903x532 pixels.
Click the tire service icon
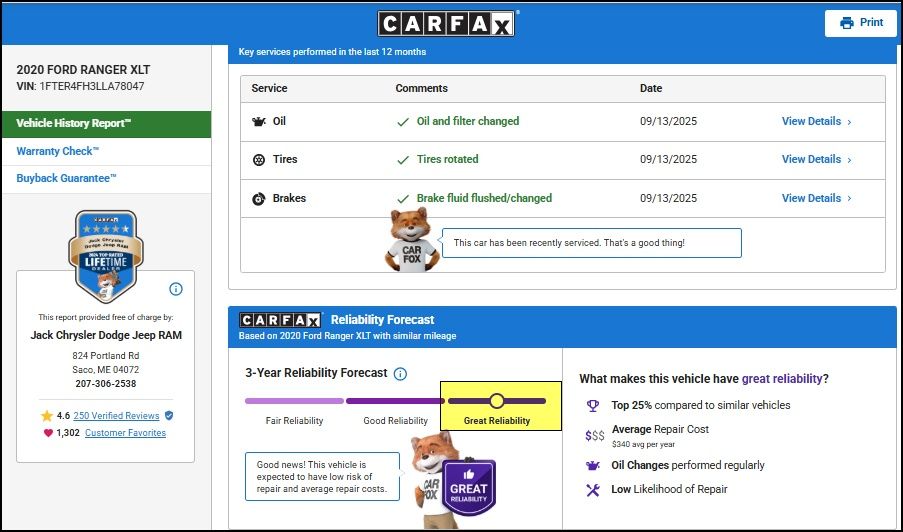pyautogui.click(x=259, y=160)
